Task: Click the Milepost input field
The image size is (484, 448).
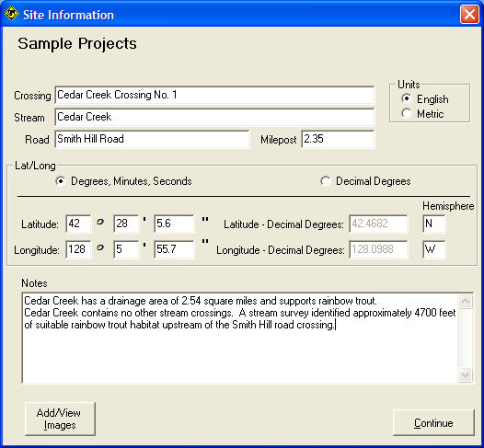Action: pyautogui.click(x=338, y=139)
